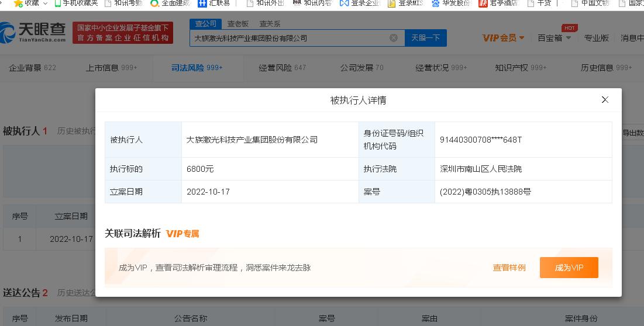Screen dimensions: 644x326
Task: Click the 国家中小企业发展子基金 banner
Action: [x=123, y=32]
